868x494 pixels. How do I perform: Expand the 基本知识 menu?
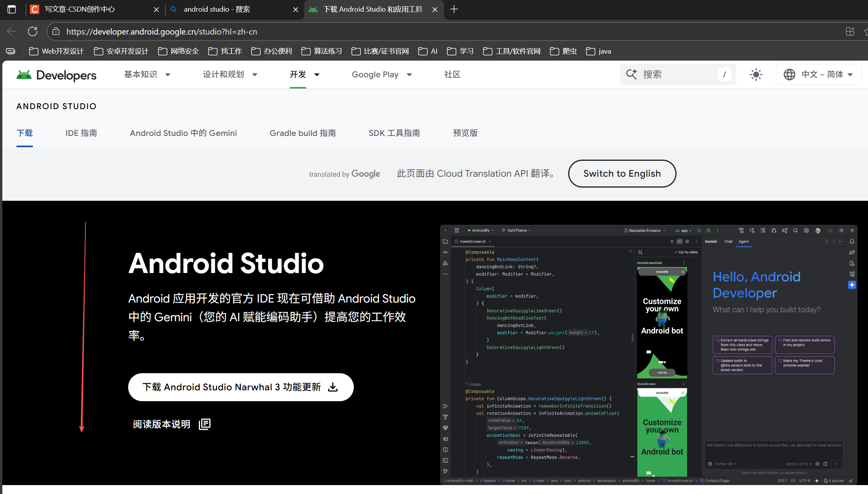147,75
